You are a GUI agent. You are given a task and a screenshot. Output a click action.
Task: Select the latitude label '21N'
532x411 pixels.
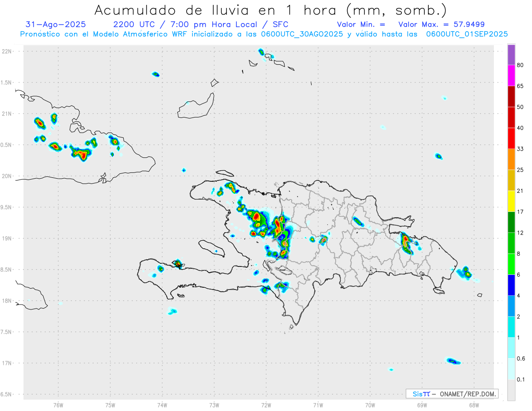point(7,114)
